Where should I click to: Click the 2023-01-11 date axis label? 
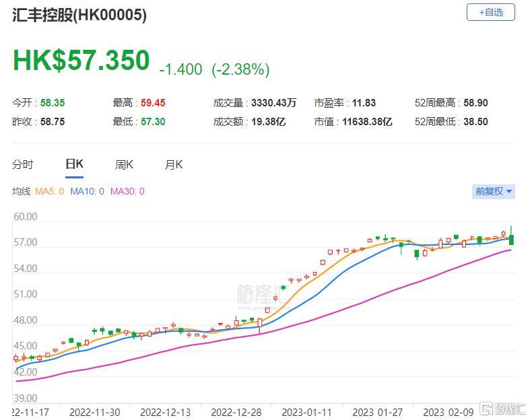pyautogui.click(x=307, y=413)
